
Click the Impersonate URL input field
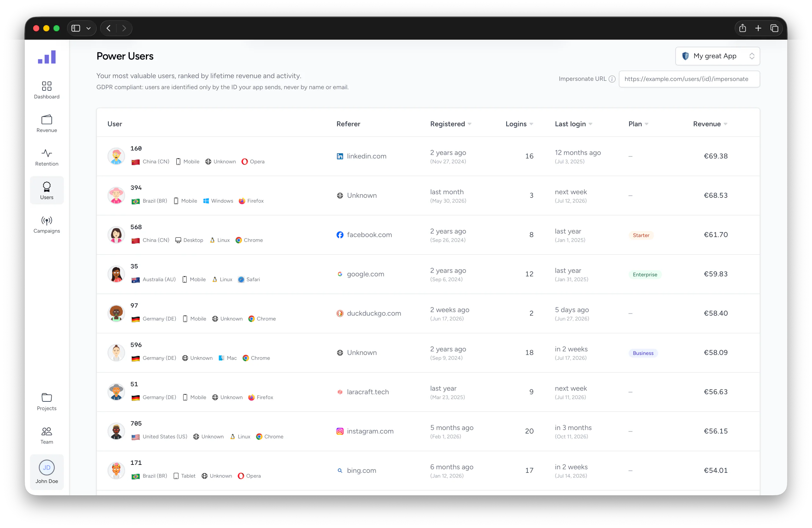(x=689, y=79)
